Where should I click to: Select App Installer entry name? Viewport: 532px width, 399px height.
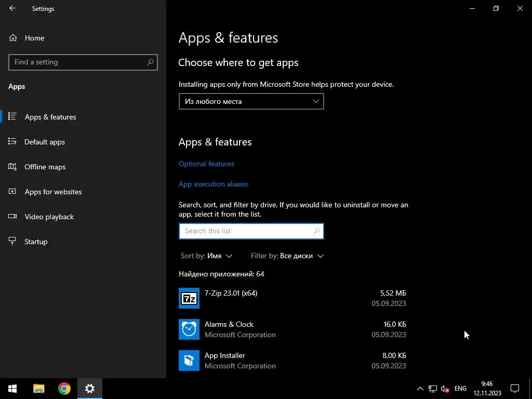(x=224, y=355)
